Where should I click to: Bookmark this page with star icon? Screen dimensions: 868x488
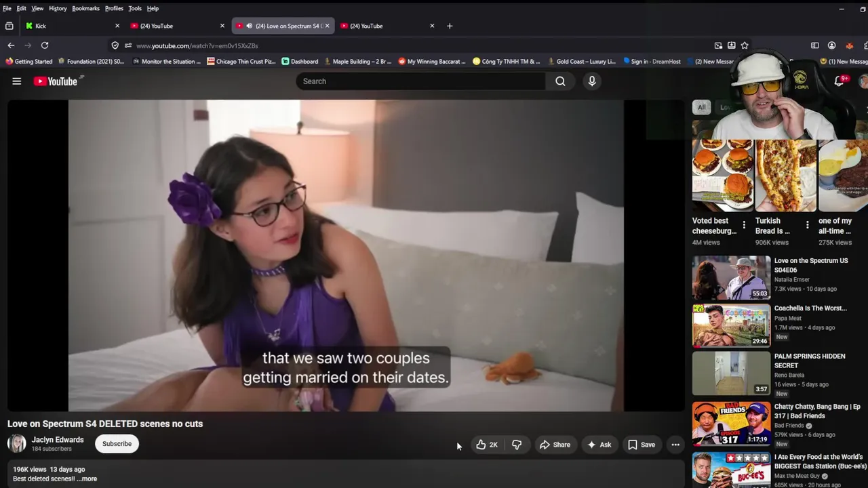[745, 45]
